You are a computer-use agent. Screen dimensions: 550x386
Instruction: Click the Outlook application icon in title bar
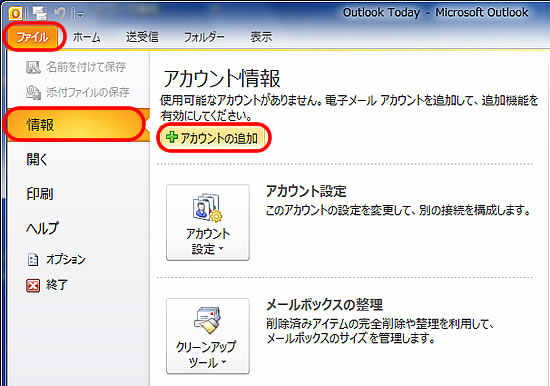coord(15,13)
